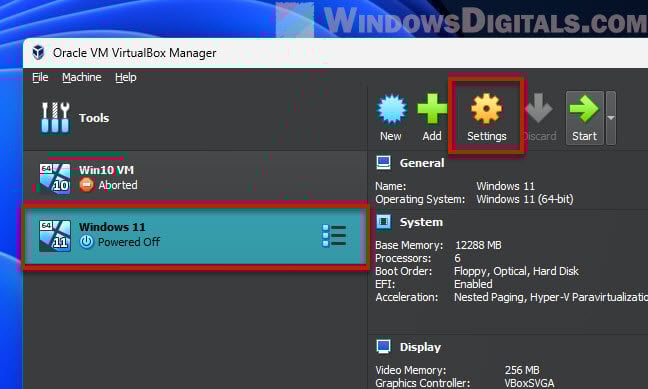Image resolution: width=648 pixels, height=389 pixels.
Task: Click the General section header
Action: pyautogui.click(x=422, y=163)
